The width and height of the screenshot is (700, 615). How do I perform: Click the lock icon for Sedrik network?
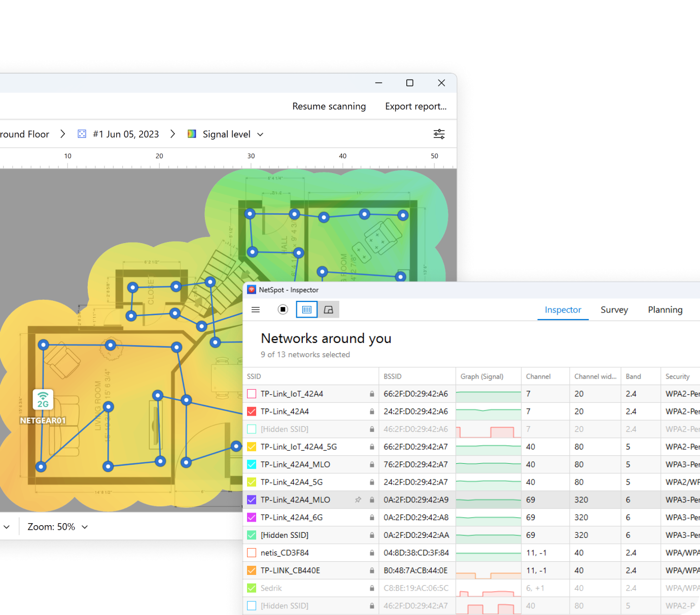372,589
